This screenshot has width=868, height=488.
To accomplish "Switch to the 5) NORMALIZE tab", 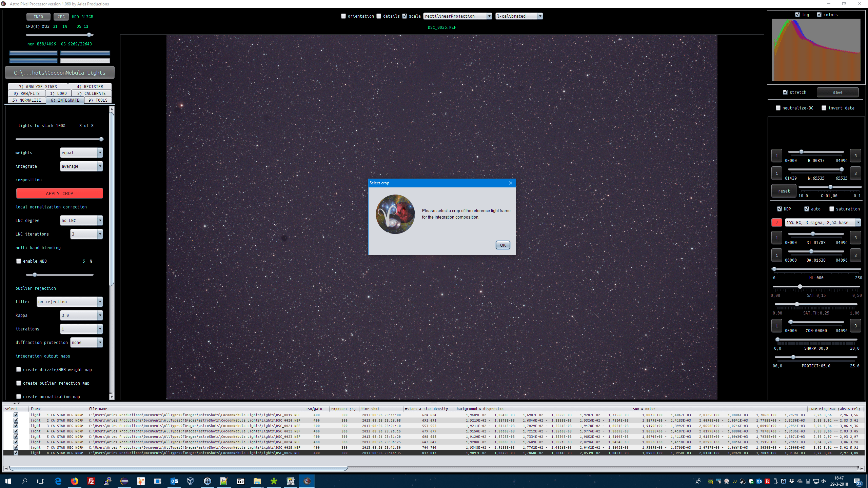I will (27, 100).
